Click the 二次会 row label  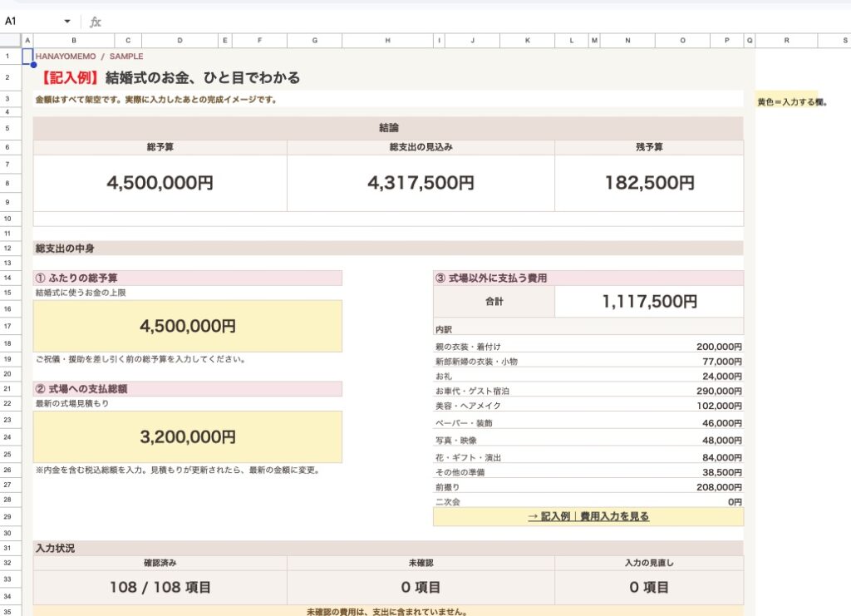(447, 501)
